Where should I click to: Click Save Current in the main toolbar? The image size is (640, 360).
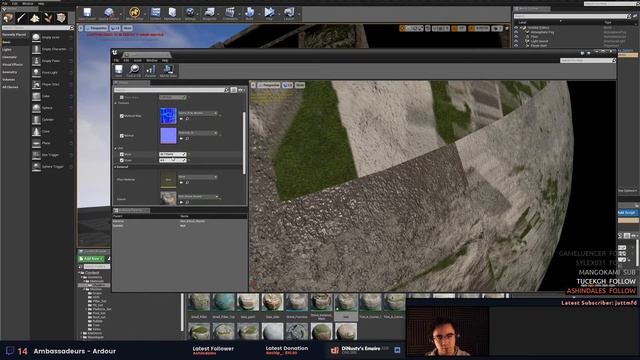pos(87,13)
